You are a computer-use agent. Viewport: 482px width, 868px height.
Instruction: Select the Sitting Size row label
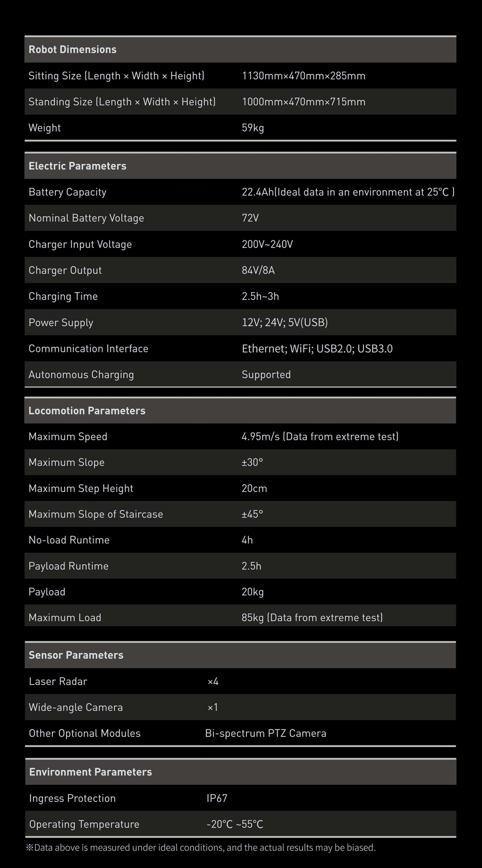pos(116,76)
